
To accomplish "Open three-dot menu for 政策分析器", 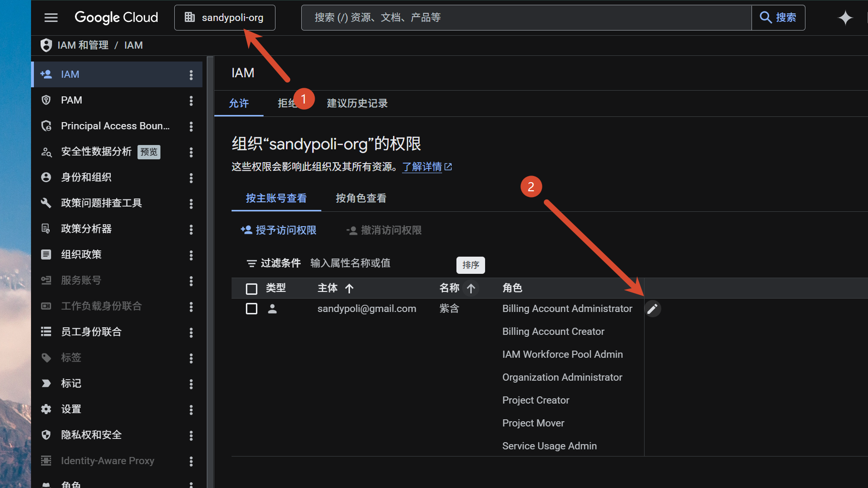I will pos(191,229).
